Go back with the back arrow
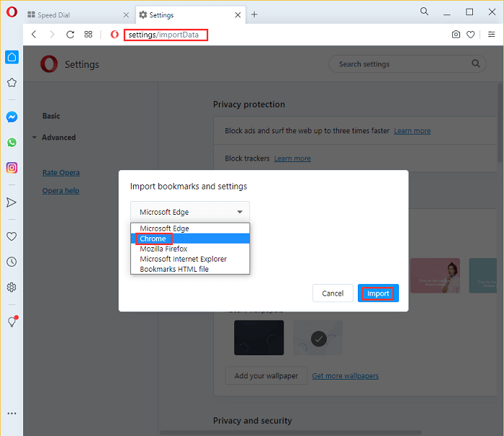 coord(34,35)
